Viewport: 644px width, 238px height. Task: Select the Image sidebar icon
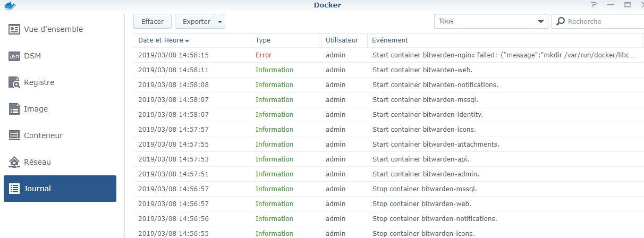[x=14, y=109]
